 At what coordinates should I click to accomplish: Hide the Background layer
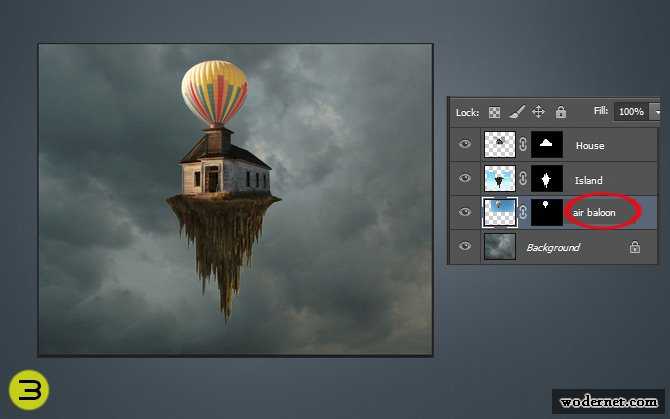pyautogui.click(x=465, y=247)
